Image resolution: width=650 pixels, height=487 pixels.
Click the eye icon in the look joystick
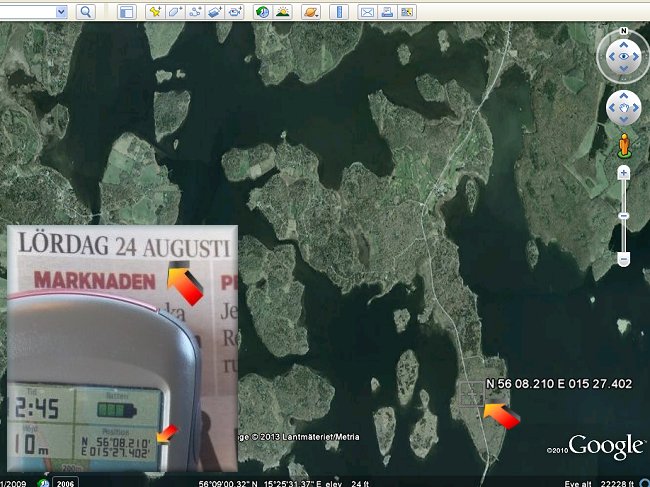click(623, 56)
